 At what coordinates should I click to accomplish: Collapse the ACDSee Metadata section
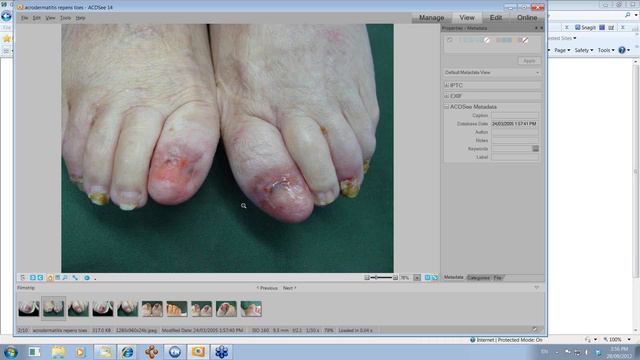point(447,107)
